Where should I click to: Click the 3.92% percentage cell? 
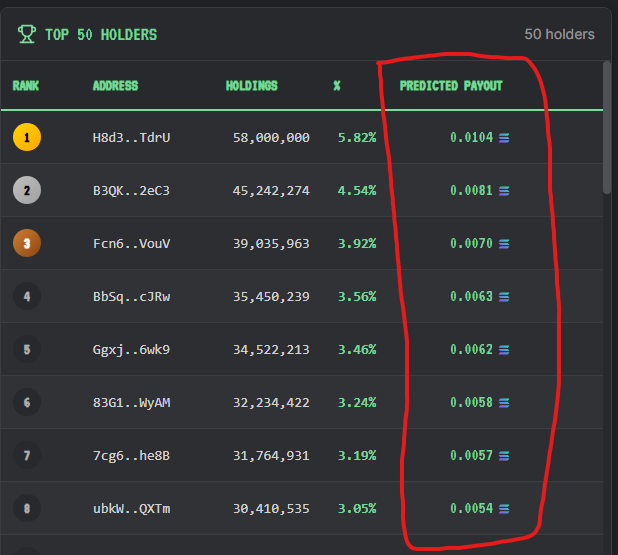click(x=357, y=244)
